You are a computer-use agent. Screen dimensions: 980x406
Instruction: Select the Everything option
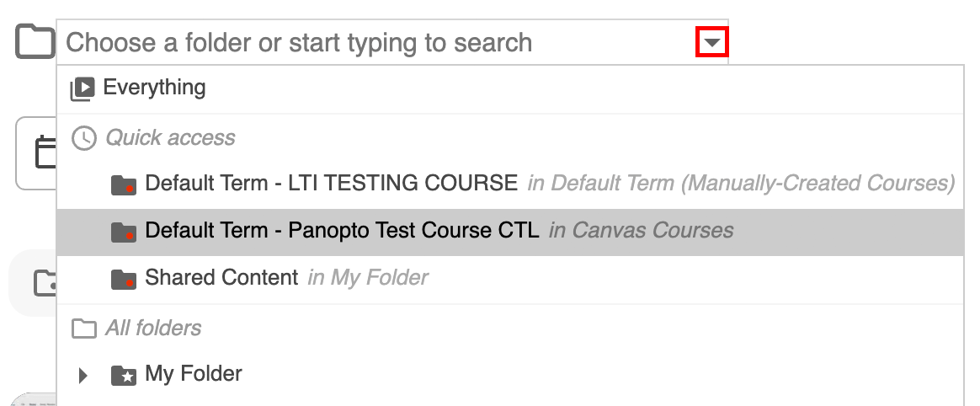click(x=154, y=88)
